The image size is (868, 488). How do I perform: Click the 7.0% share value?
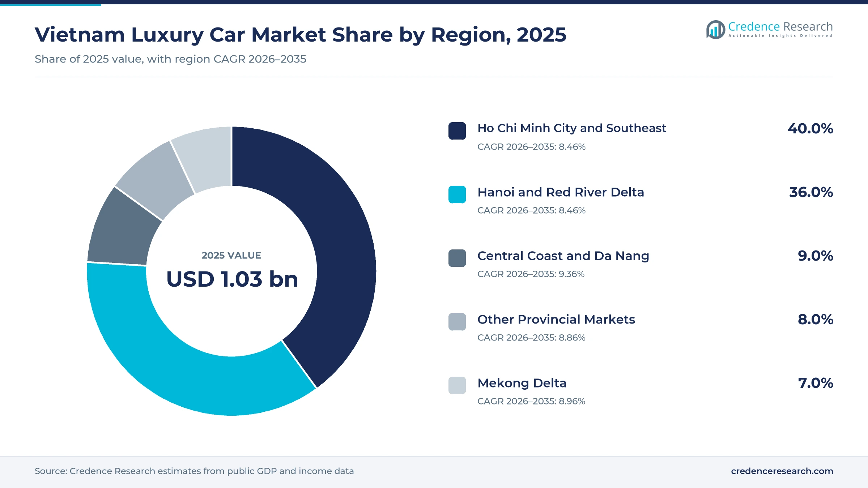(816, 383)
